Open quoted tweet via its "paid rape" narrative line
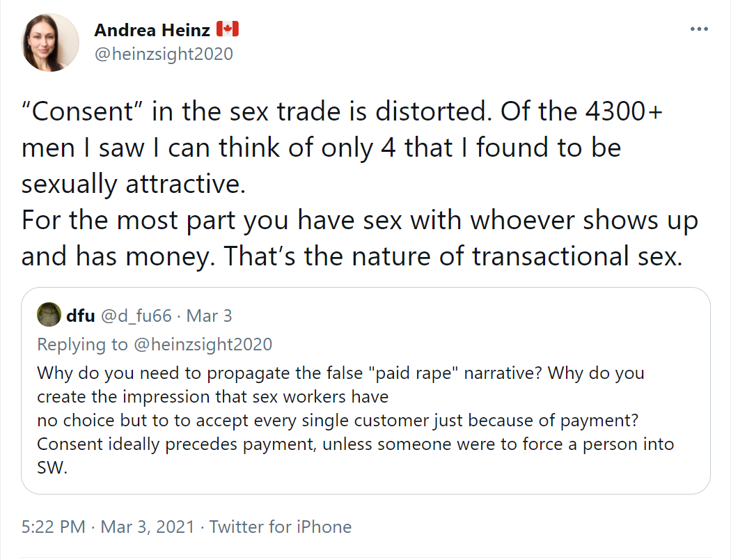 tap(340, 373)
